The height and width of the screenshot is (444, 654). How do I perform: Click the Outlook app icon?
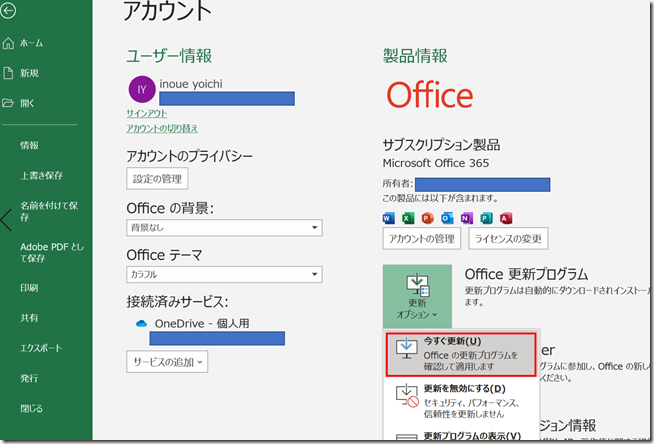(447, 218)
